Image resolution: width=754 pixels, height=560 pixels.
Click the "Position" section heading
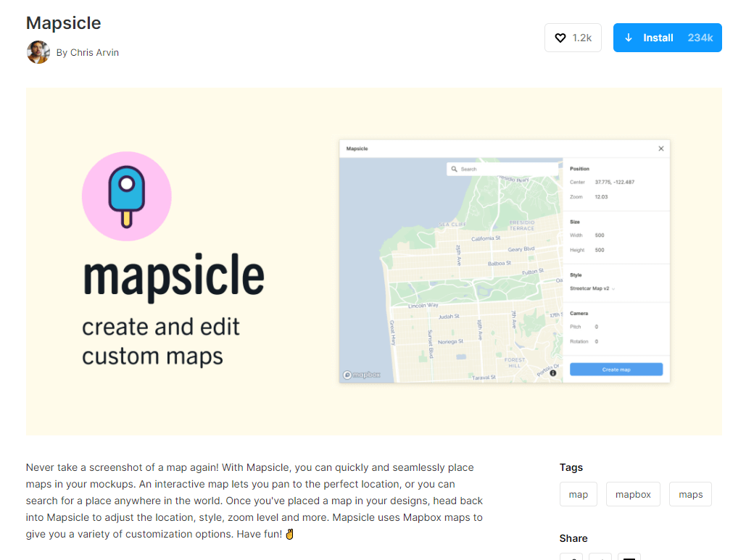click(x=579, y=169)
